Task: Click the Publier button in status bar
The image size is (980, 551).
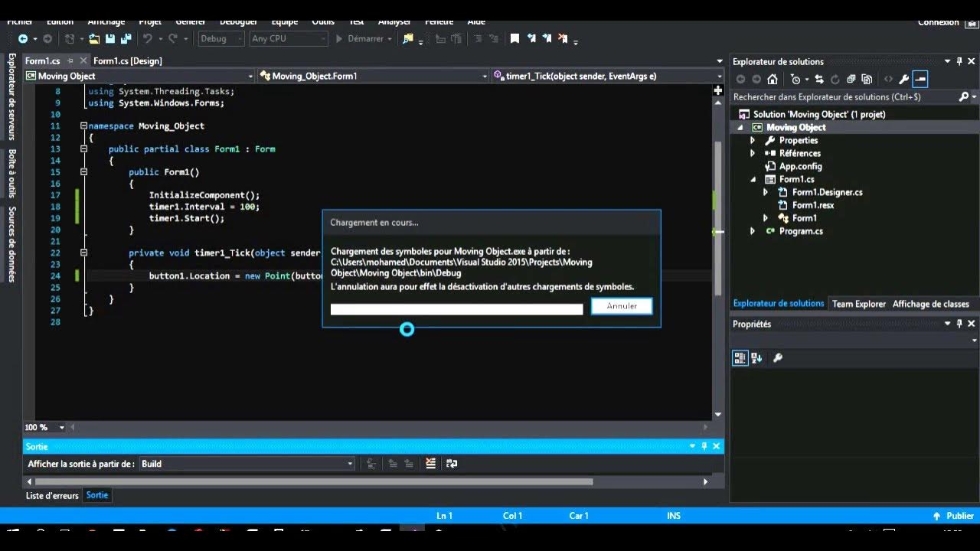Action: [x=953, y=516]
